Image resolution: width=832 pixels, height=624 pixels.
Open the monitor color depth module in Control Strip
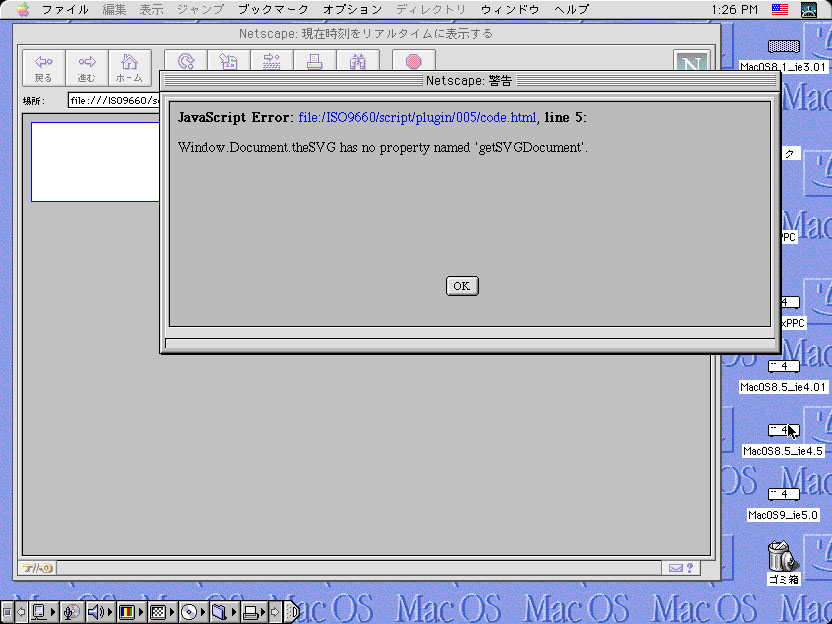point(131,612)
